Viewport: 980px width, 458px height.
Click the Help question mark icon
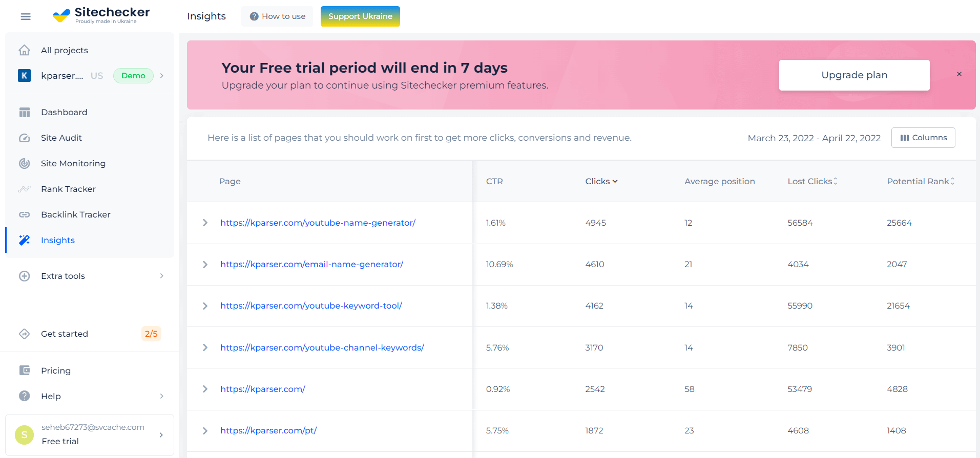coord(25,396)
